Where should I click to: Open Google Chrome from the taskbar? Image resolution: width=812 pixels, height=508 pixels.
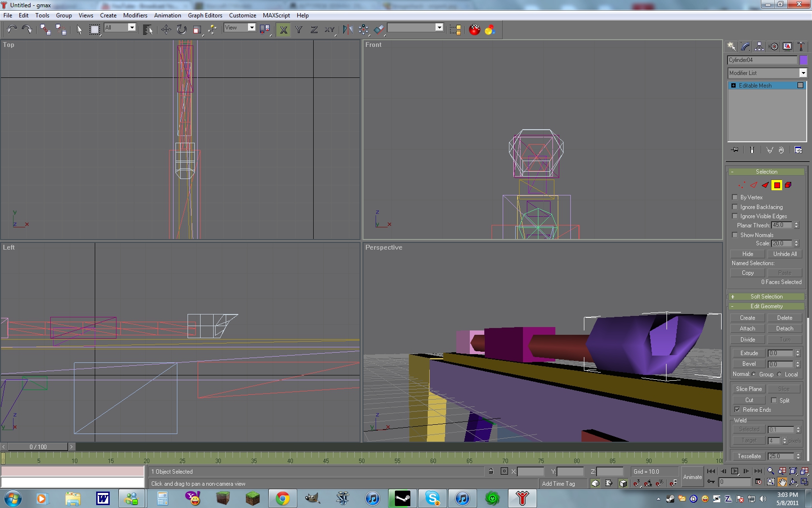pos(283,498)
